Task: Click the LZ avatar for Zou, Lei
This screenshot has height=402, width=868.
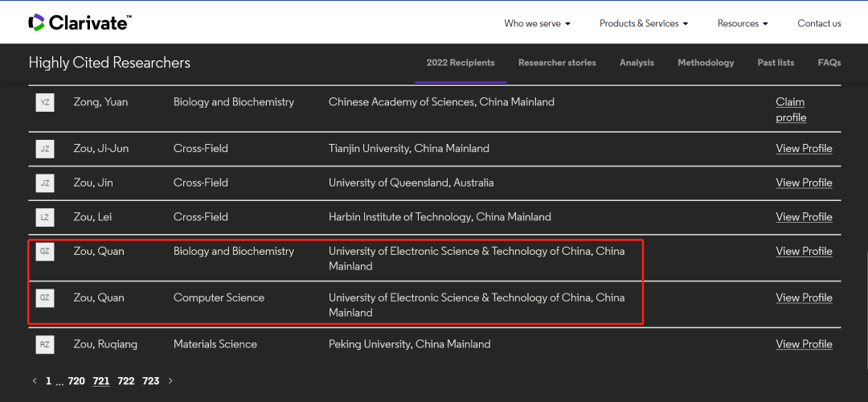Action: [x=45, y=217]
